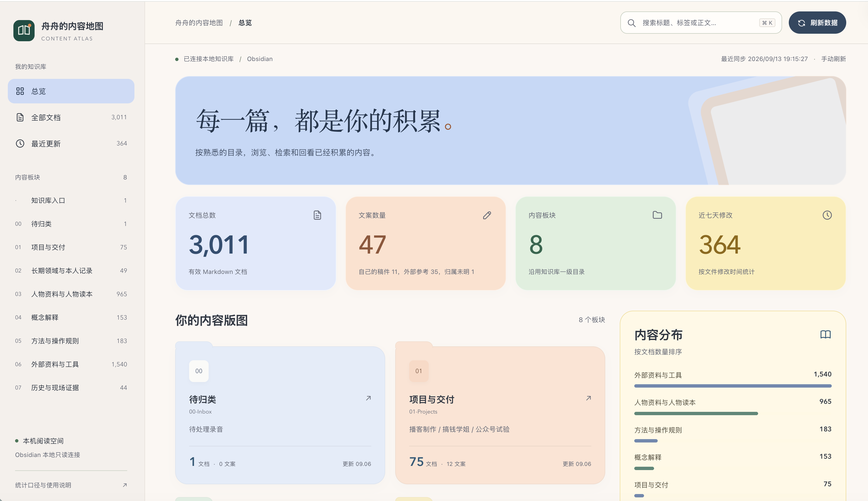Viewport: 868px width, 501px height.
Task: Open 长期领域与本人记录 in sidebar
Action: pyautogui.click(x=71, y=271)
